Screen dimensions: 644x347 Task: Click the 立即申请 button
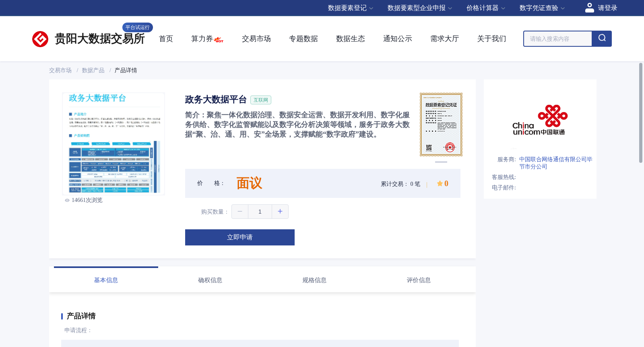(240, 237)
